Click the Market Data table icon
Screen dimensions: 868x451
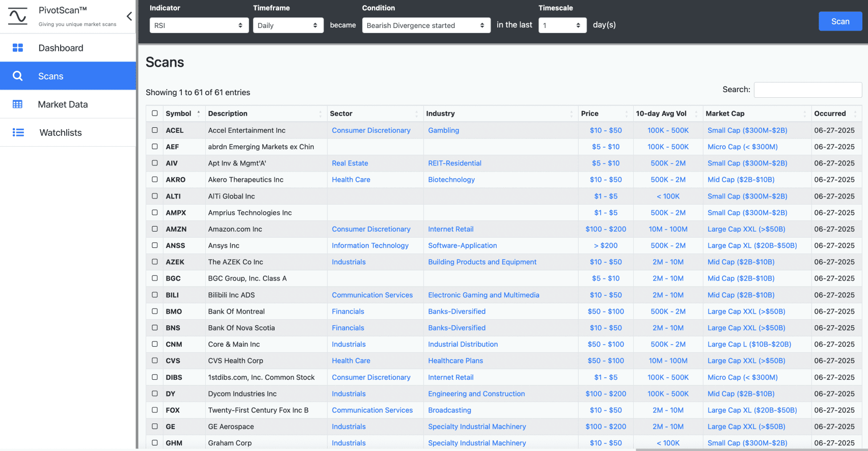pos(18,104)
